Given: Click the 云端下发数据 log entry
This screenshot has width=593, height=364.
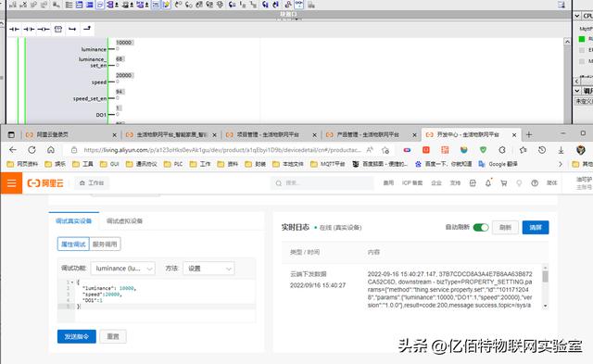Looking at the screenshot, I should pyautogui.click(x=309, y=274).
